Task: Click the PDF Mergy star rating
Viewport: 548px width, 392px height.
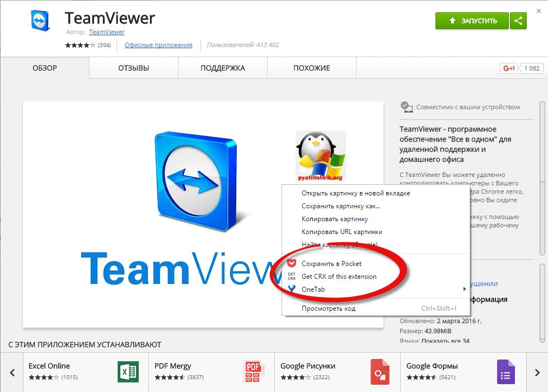Action: [x=170, y=377]
